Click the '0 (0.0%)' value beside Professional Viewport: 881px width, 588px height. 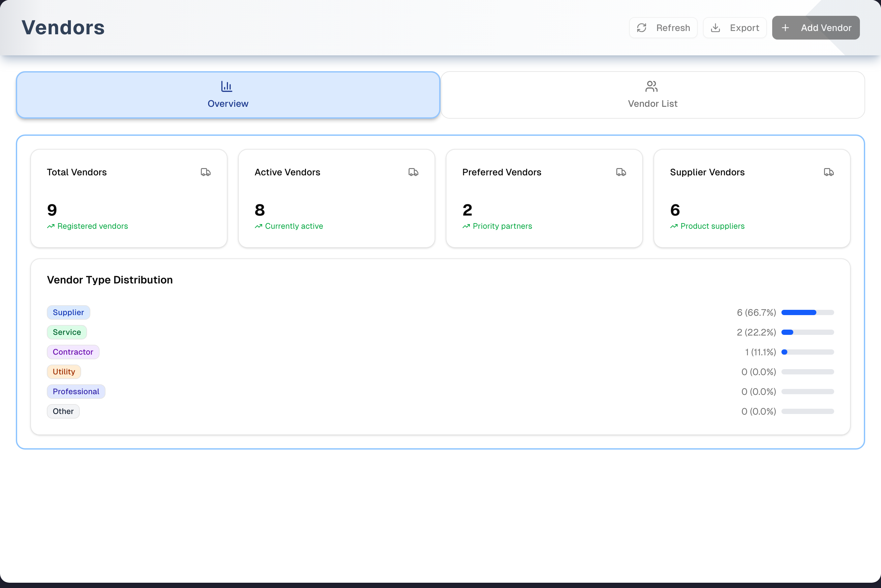point(759,392)
